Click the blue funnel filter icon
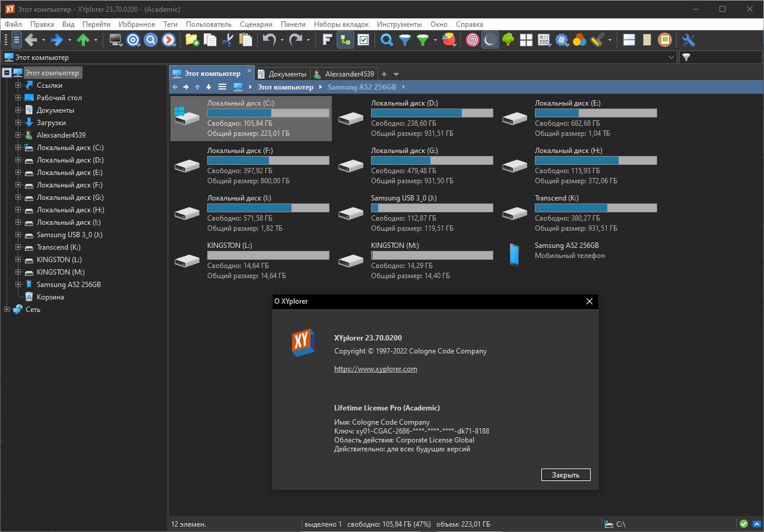The image size is (764, 532). (x=405, y=40)
